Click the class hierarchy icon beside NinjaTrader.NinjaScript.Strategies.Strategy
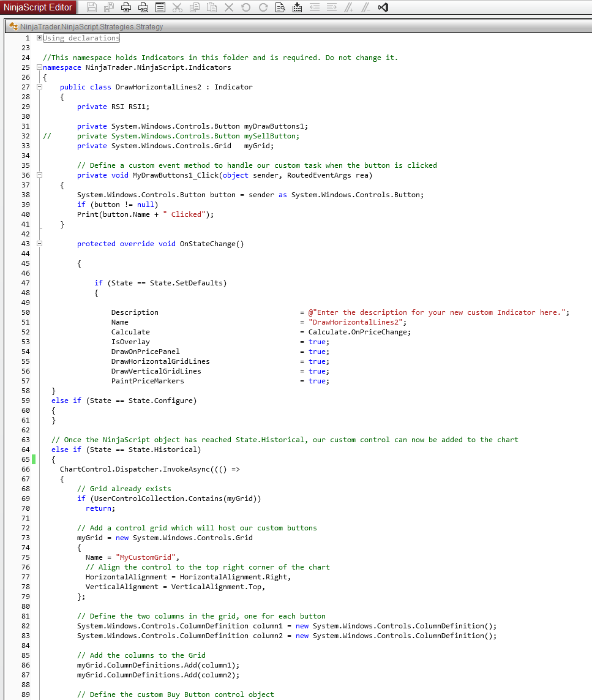The height and width of the screenshot is (700, 592). click(13, 26)
